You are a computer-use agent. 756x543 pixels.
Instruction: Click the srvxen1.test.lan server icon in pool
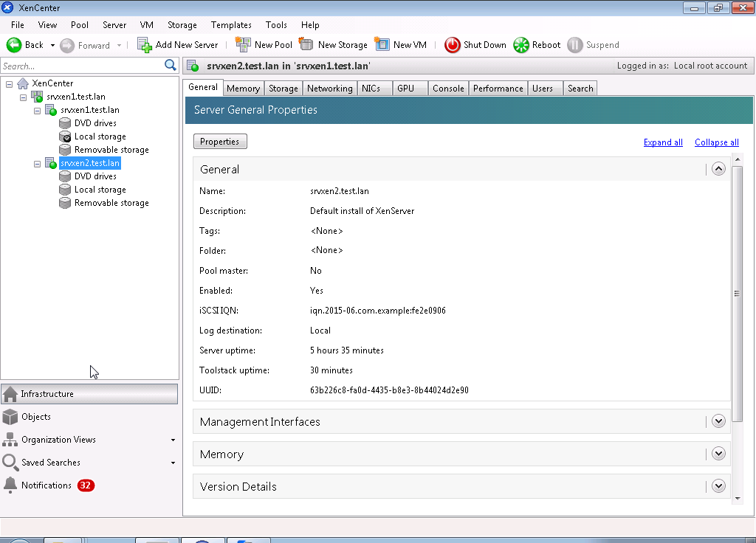tap(51, 110)
